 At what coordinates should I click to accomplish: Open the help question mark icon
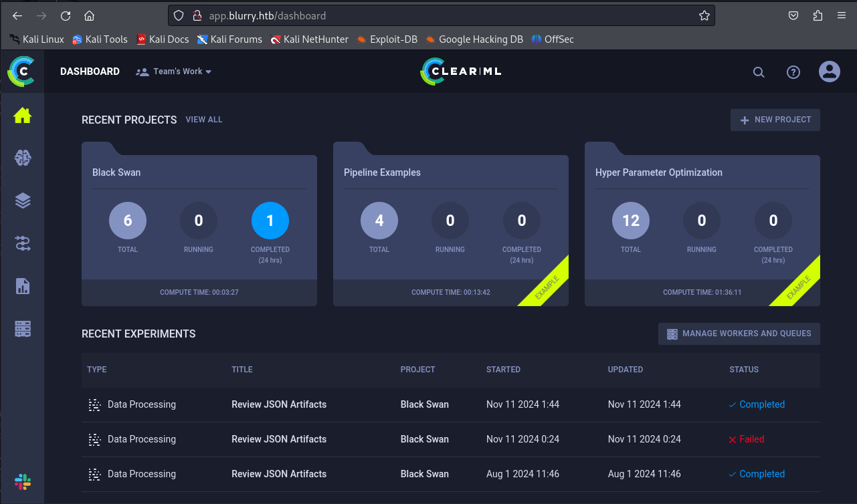point(793,72)
